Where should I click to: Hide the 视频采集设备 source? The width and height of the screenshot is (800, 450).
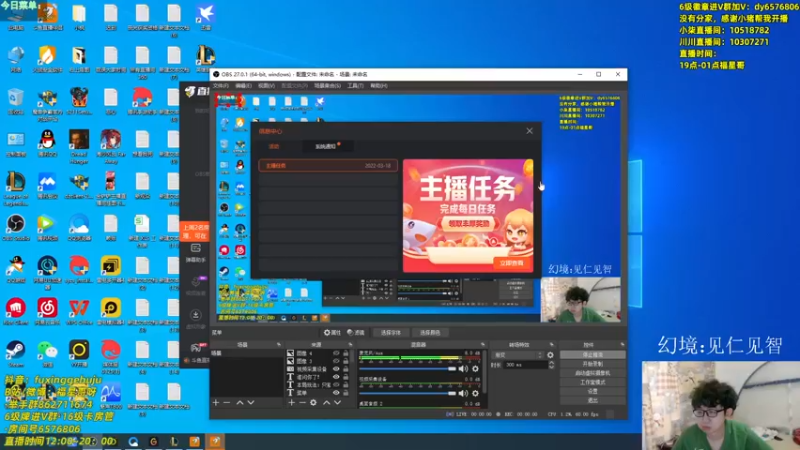tap(336, 368)
